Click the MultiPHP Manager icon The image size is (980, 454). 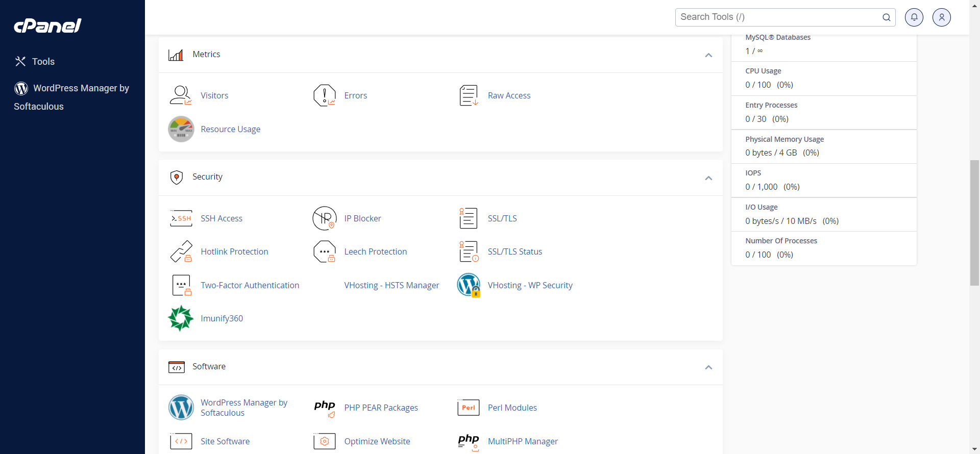(x=469, y=442)
